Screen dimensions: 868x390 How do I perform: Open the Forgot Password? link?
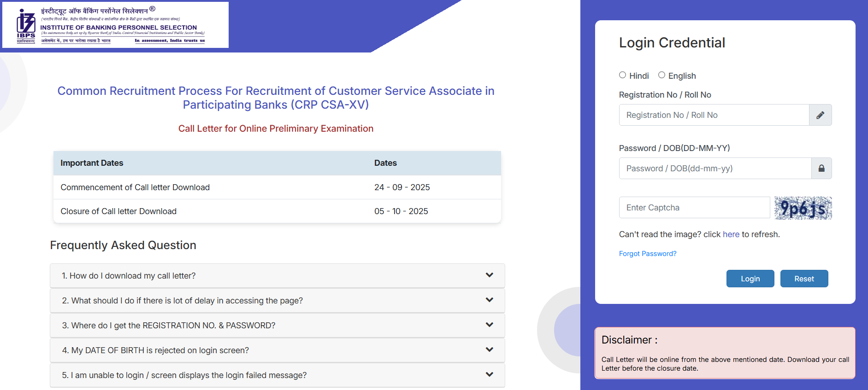[x=648, y=254]
